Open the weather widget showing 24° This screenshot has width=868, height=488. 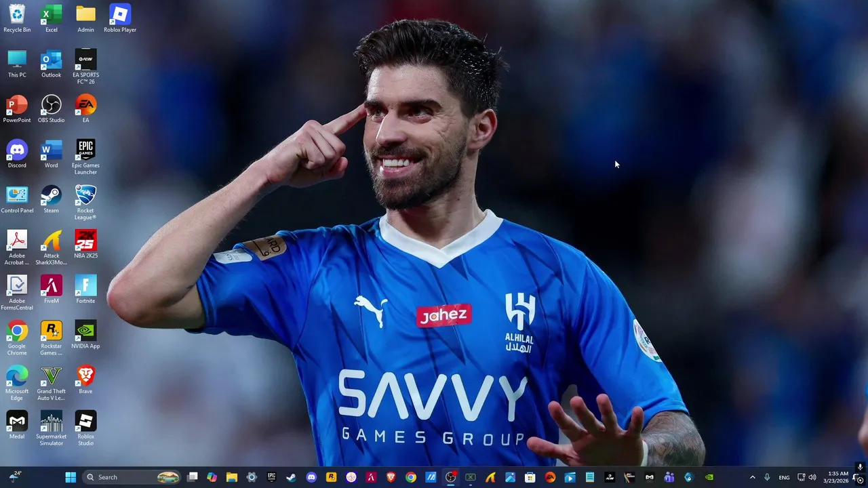pyautogui.click(x=14, y=477)
